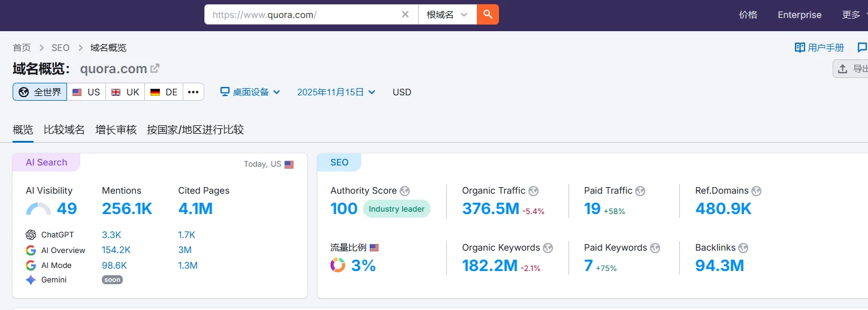The width and height of the screenshot is (868, 310).
Task: Click the SEO panel label
Action: [x=339, y=162]
